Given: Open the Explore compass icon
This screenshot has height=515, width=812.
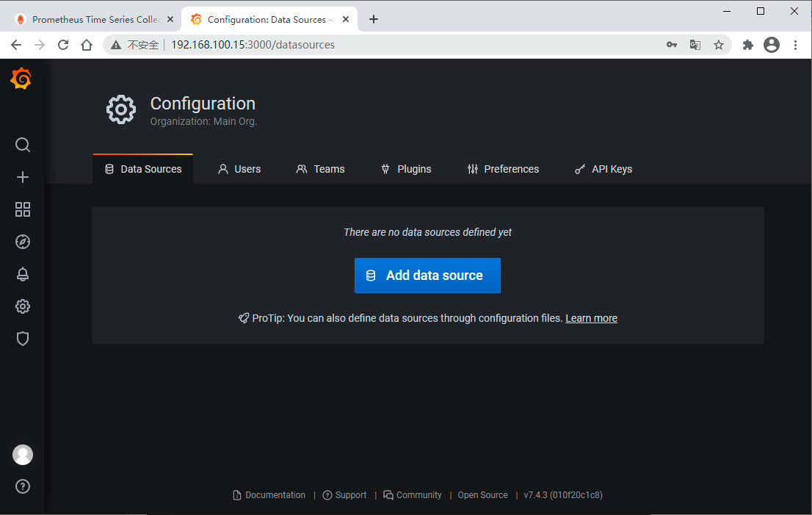Looking at the screenshot, I should pyautogui.click(x=23, y=242).
